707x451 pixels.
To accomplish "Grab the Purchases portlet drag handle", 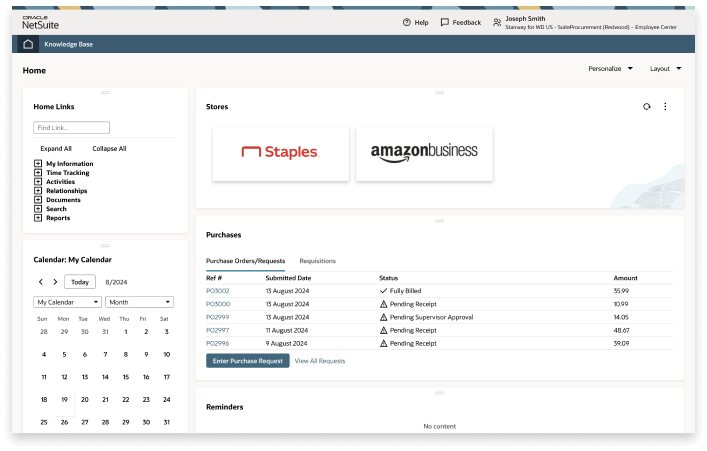I will [x=440, y=221].
